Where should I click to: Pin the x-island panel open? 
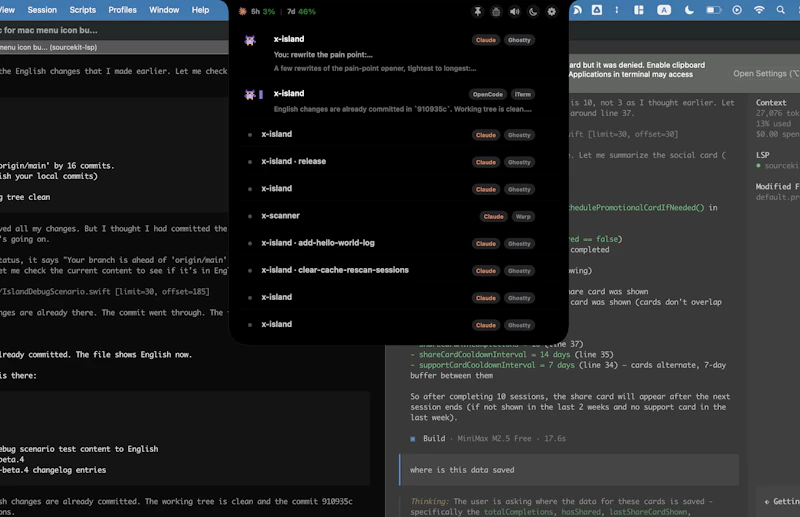478,11
